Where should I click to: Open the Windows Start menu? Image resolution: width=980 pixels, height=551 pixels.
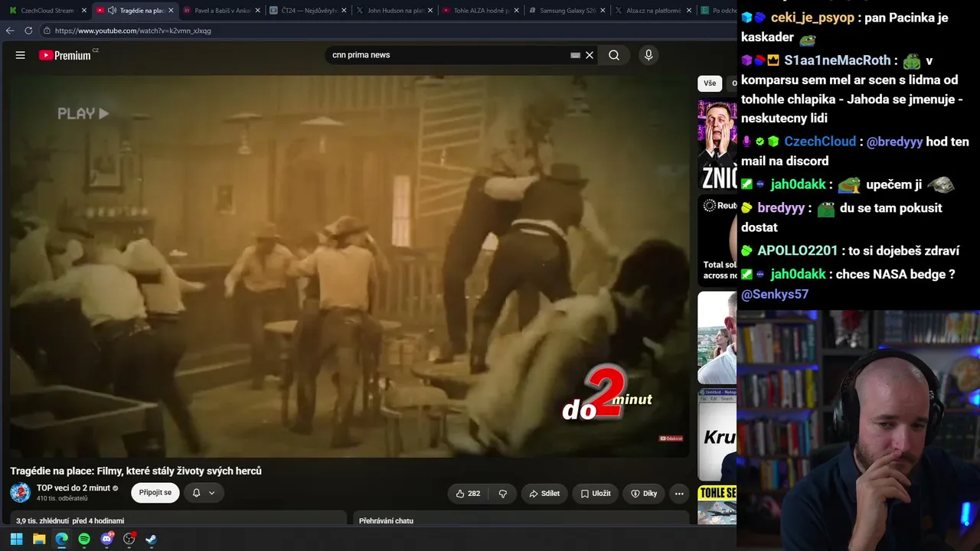[16, 539]
